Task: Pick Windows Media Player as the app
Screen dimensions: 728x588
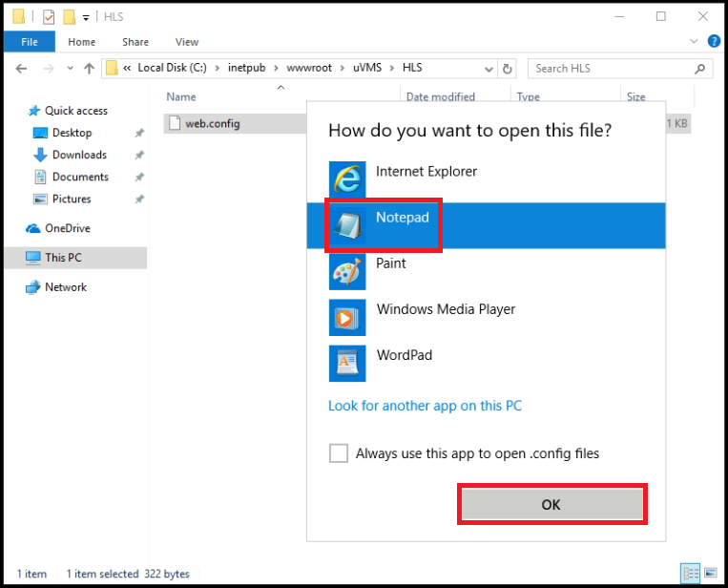Action: pos(446,310)
